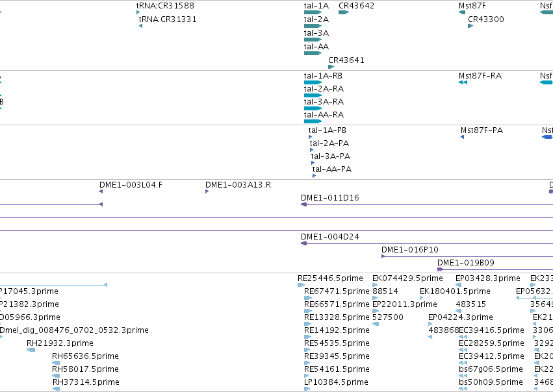Select gene CR43300

click(470, 26)
